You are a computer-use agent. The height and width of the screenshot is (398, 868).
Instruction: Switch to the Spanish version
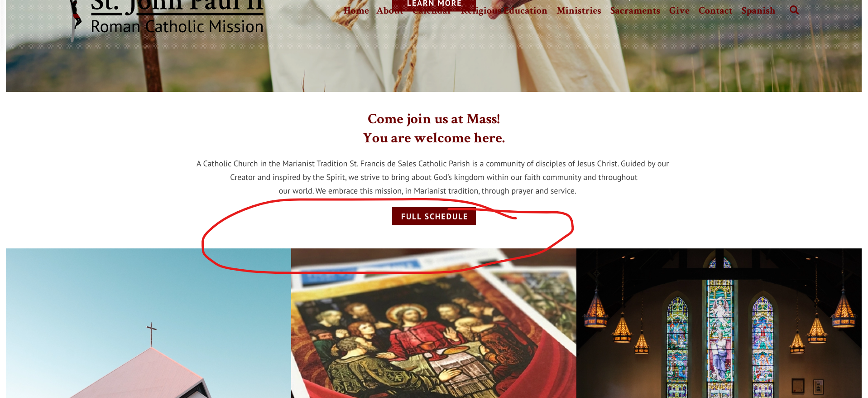point(758,10)
